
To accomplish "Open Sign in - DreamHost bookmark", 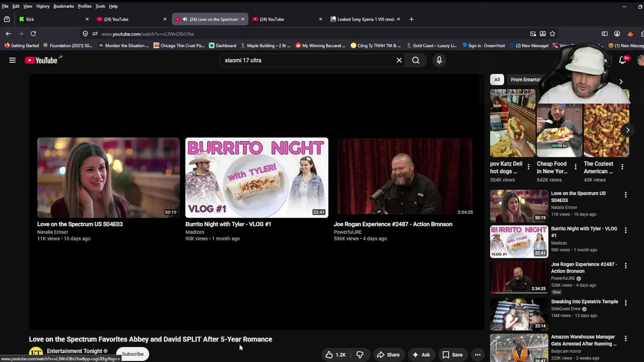I will (x=484, y=45).
